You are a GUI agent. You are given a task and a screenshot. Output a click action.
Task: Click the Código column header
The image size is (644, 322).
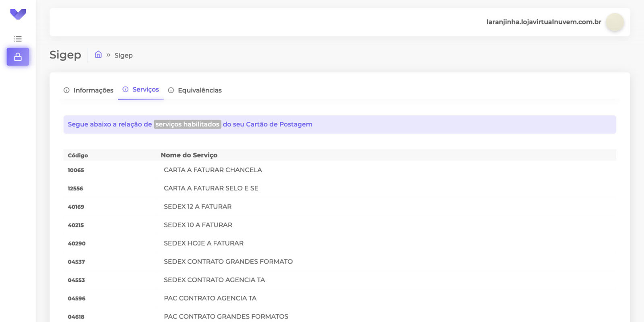pyautogui.click(x=78, y=155)
